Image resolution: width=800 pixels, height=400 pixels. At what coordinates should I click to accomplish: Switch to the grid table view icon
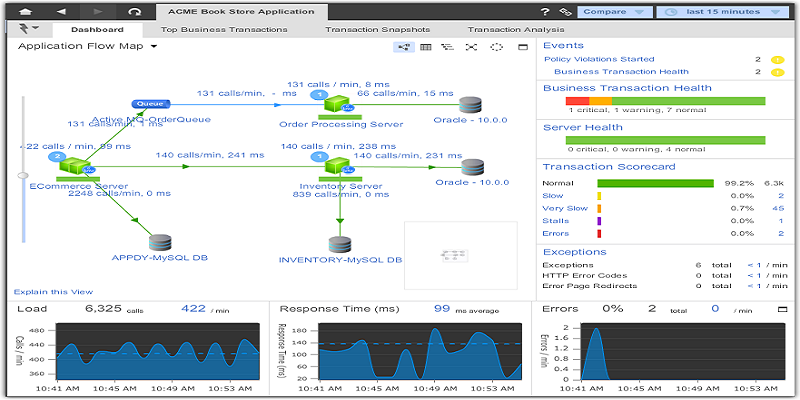[x=426, y=47]
